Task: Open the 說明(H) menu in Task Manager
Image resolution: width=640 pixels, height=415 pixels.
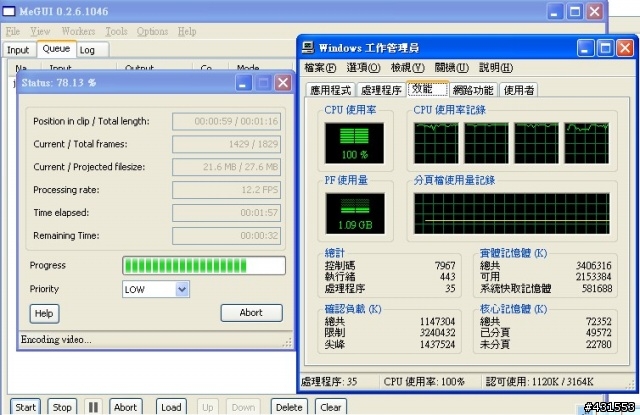Action: click(496, 68)
